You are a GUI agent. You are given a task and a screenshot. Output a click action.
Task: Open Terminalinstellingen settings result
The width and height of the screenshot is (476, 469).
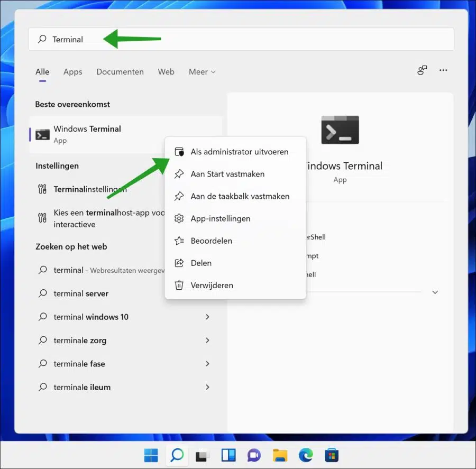click(x=97, y=189)
